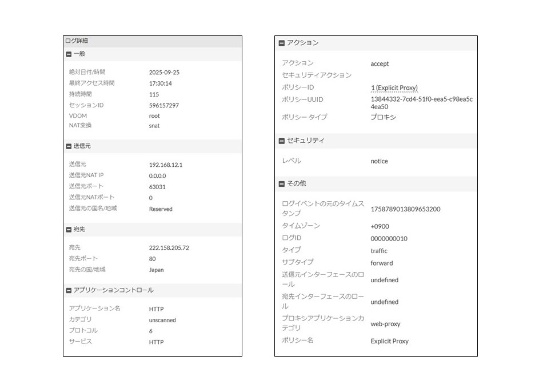Collapse the その他 section minus icon
535x392 pixels.
pyautogui.click(x=281, y=184)
